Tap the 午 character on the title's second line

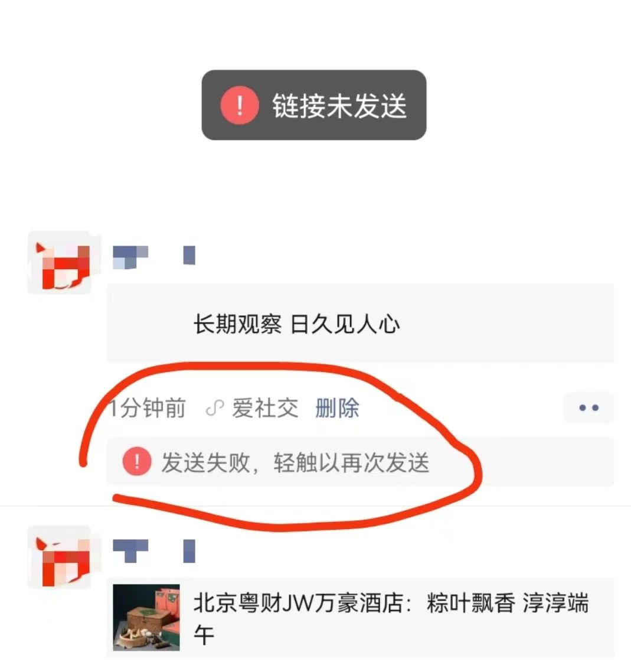[x=204, y=634]
